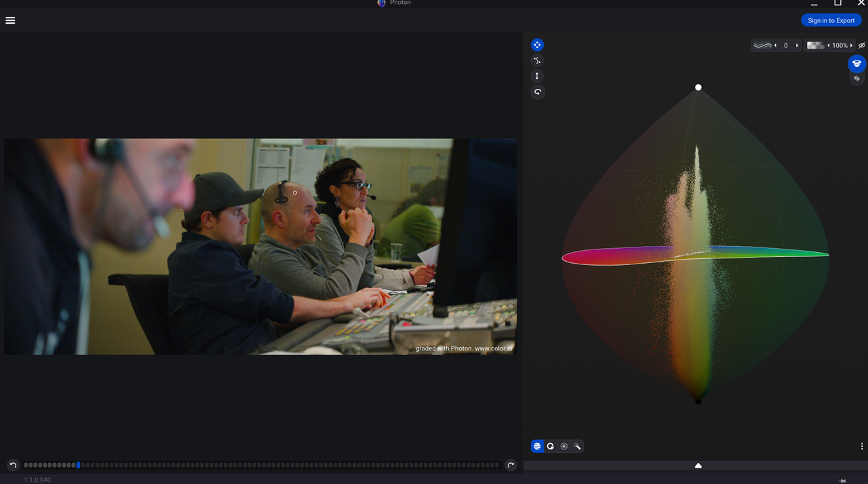The width and height of the screenshot is (868, 484).
Task: Increase the smoothing value of 0
Action: 797,45
